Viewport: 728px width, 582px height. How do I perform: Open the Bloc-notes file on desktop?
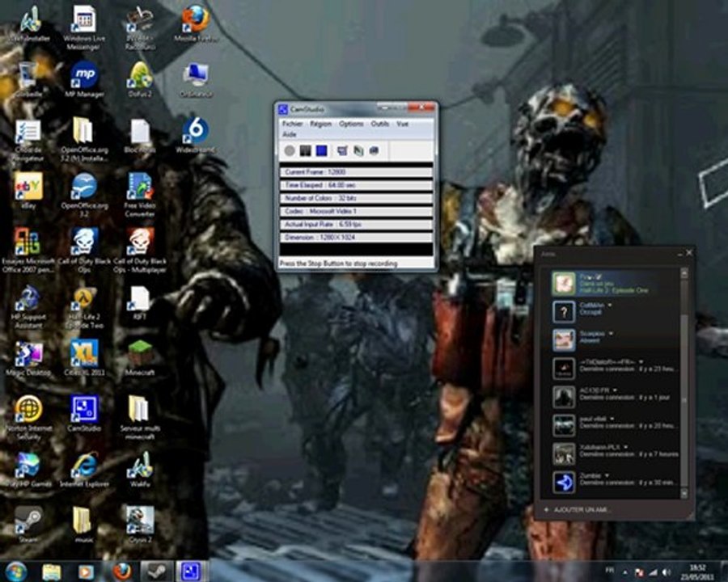click(x=140, y=135)
